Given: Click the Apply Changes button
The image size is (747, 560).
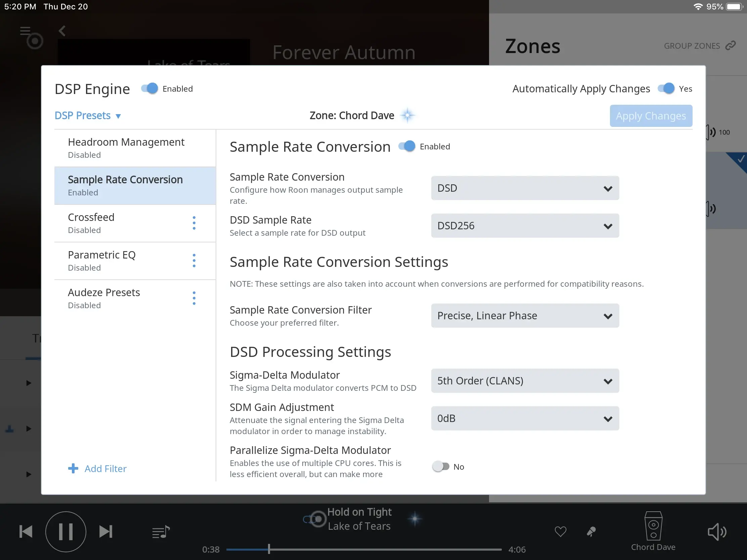Looking at the screenshot, I should [x=651, y=116].
